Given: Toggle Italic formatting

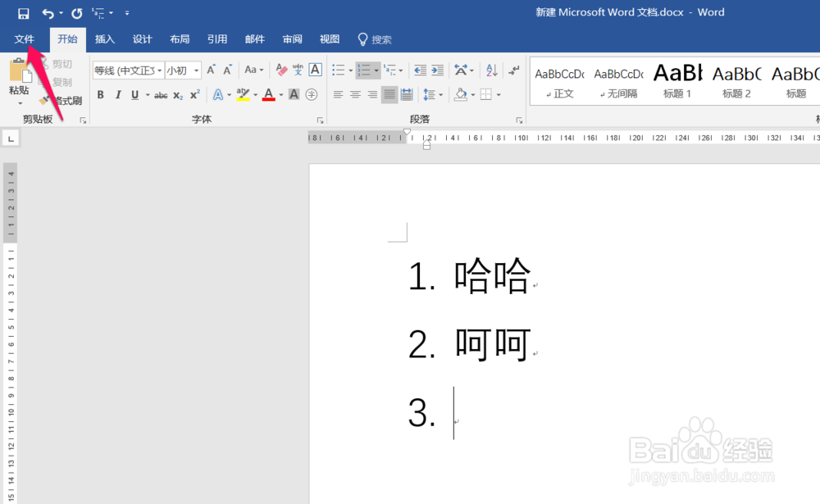Looking at the screenshot, I should pos(118,94).
